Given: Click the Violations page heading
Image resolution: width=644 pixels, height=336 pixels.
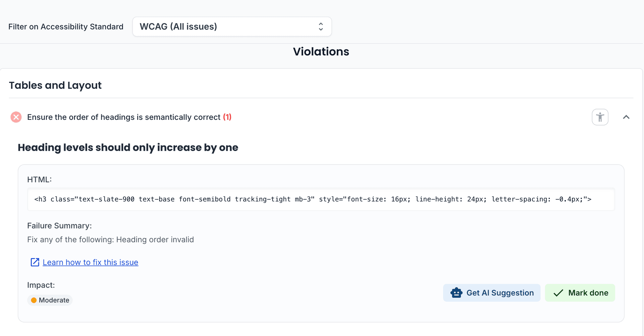Looking at the screenshot, I should pos(321,52).
